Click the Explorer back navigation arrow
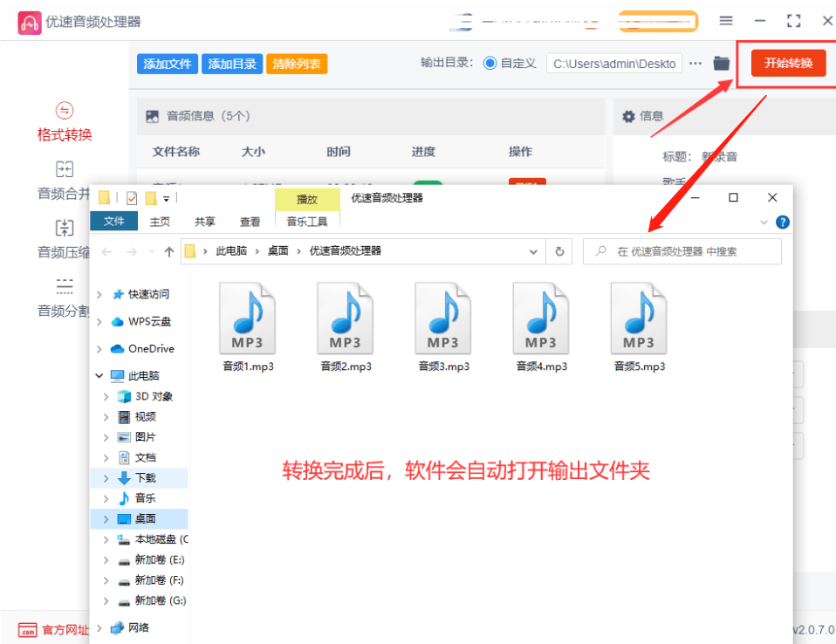The image size is (836, 644). click(x=106, y=251)
